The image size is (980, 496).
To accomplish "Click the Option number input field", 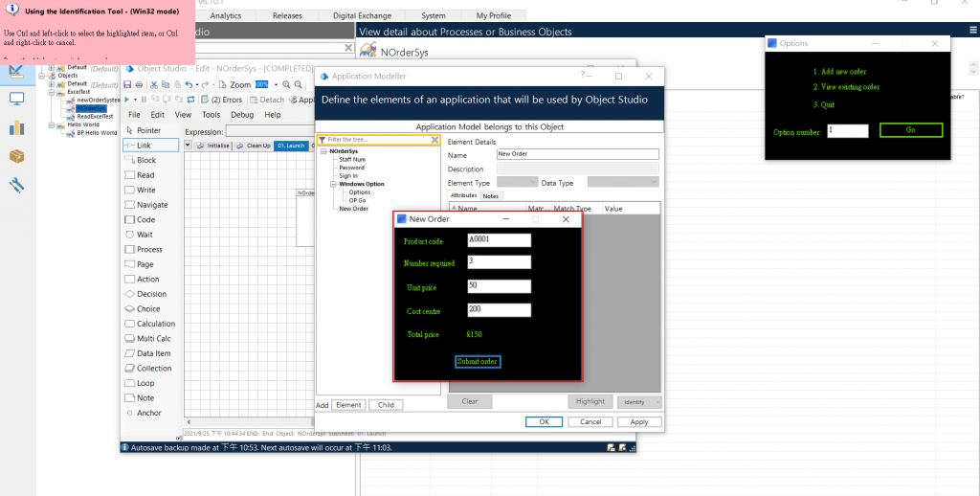I will pos(848,131).
